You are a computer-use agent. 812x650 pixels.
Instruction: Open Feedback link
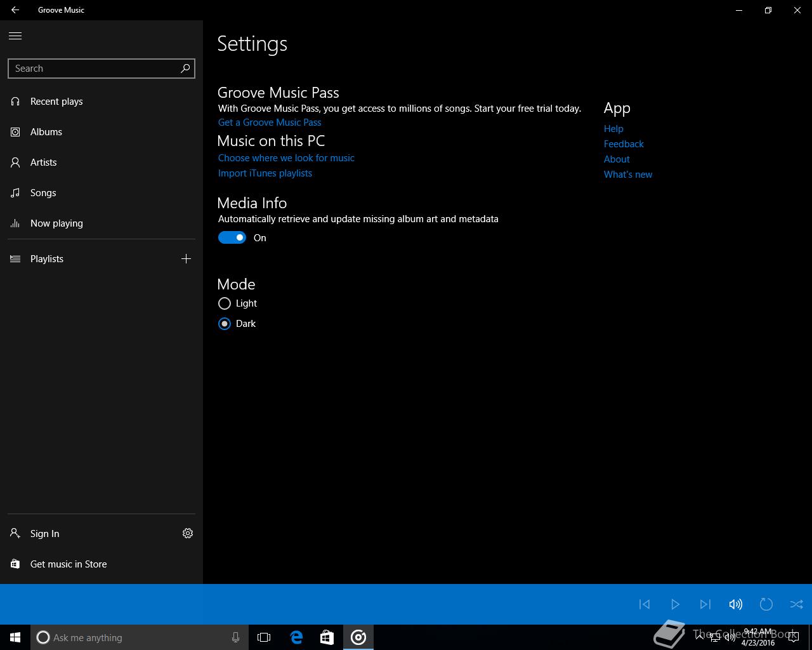coord(624,144)
